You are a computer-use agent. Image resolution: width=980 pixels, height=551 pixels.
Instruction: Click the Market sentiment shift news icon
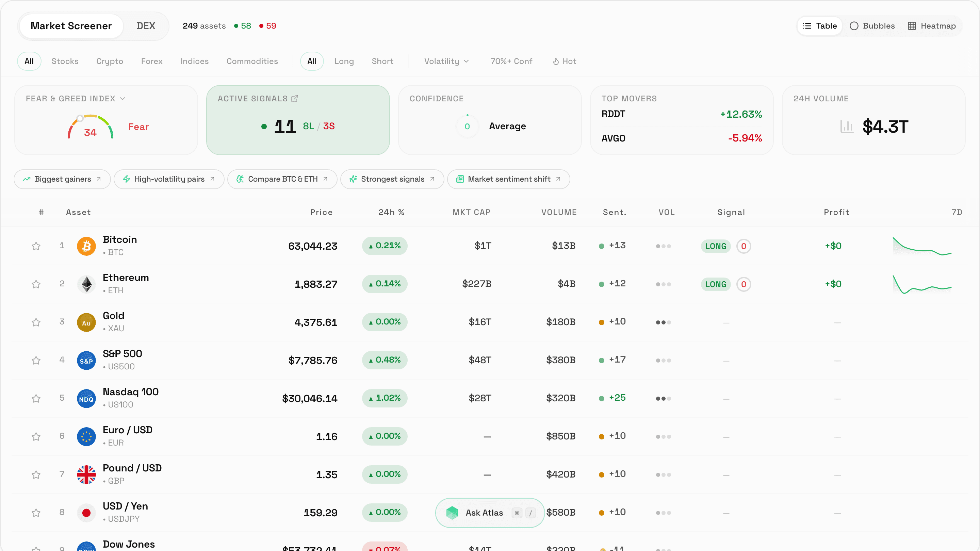pos(460,179)
